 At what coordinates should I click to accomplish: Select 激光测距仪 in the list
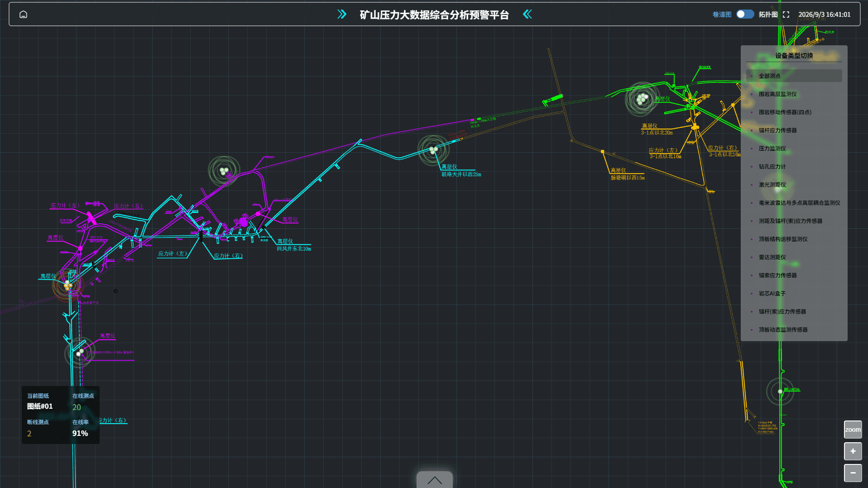[794, 184]
